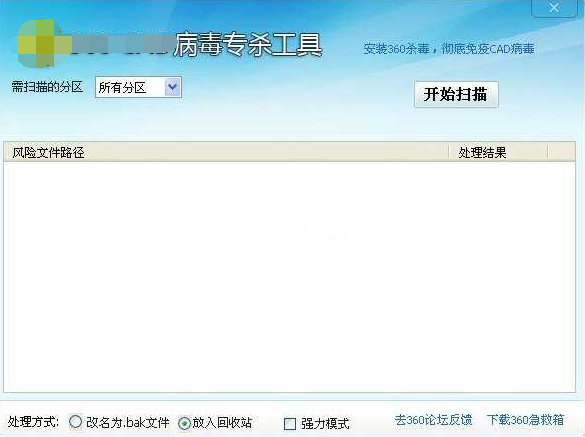
Task: Close the virus removal tool window
Action: pyautogui.click(x=554, y=8)
